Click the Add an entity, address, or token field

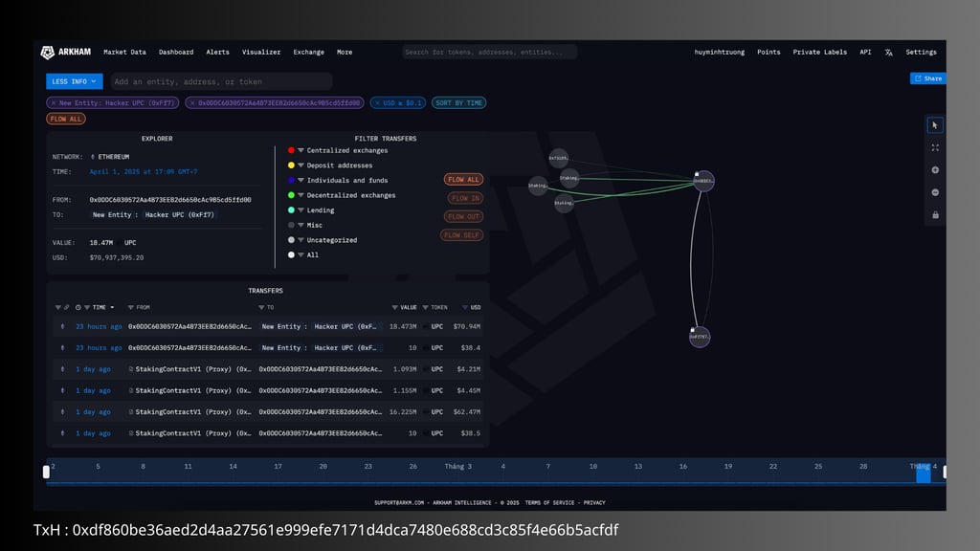tap(221, 82)
